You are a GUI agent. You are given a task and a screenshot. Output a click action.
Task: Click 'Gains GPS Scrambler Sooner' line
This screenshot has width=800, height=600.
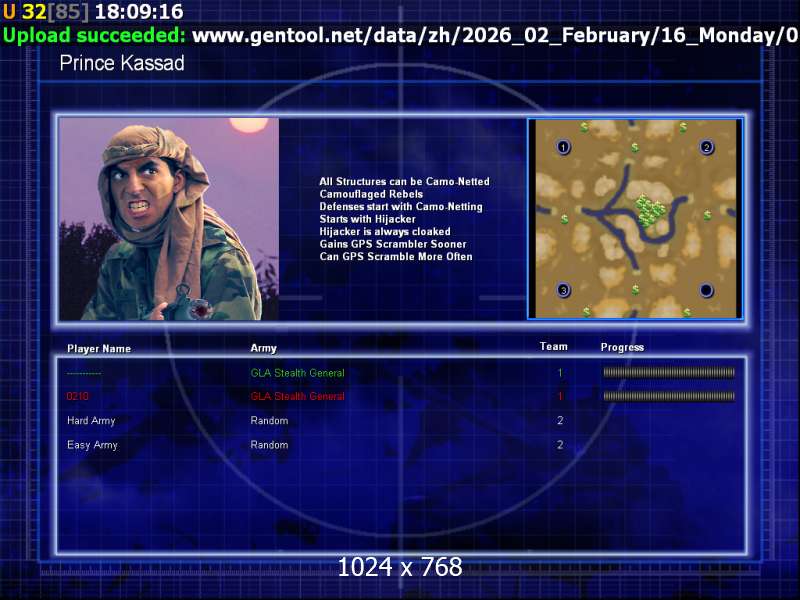pyautogui.click(x=393, y=244)
